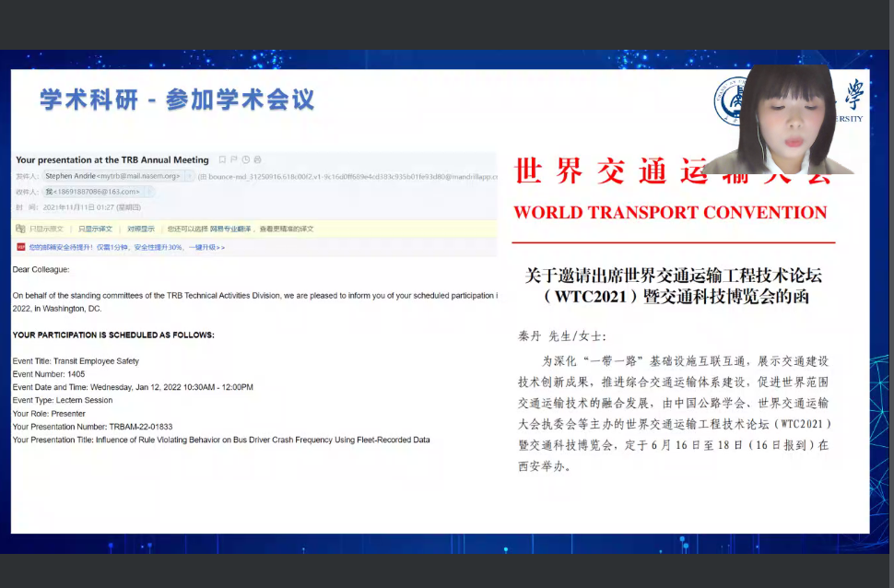The image size is (894, 588).
Task: Click 'YOUR PARTICIPATION IS SCHEDULED AS FOLLOWS:' heading
Action: coord(113,335)
